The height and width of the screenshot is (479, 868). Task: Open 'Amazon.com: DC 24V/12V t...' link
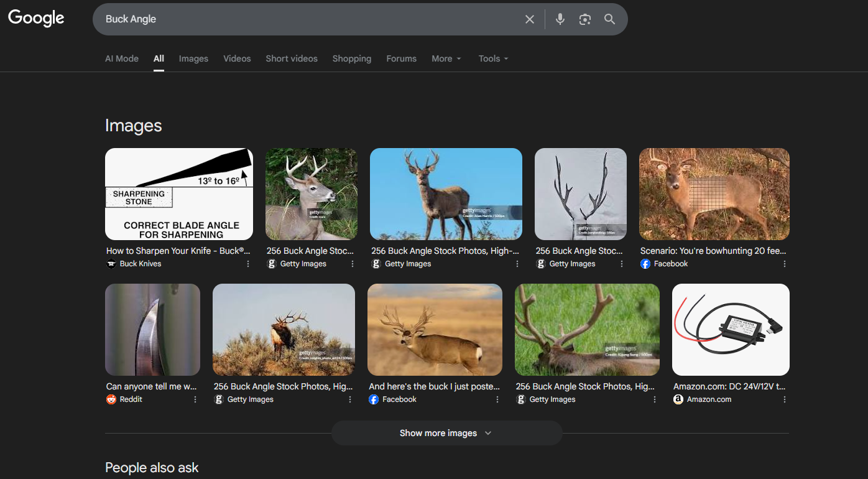tap(729, 386)
